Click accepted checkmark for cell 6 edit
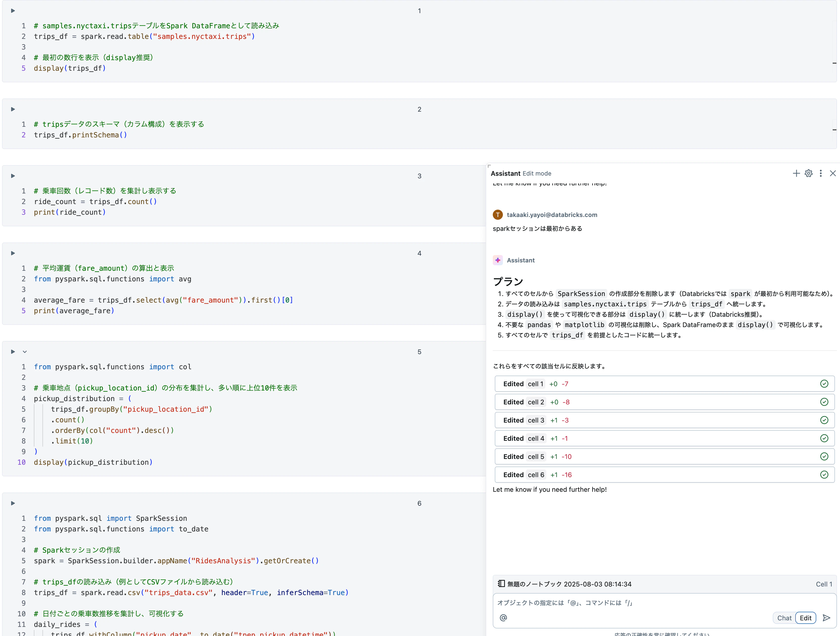The width and height of the screenshot is (840, 636). click(824, 475)
